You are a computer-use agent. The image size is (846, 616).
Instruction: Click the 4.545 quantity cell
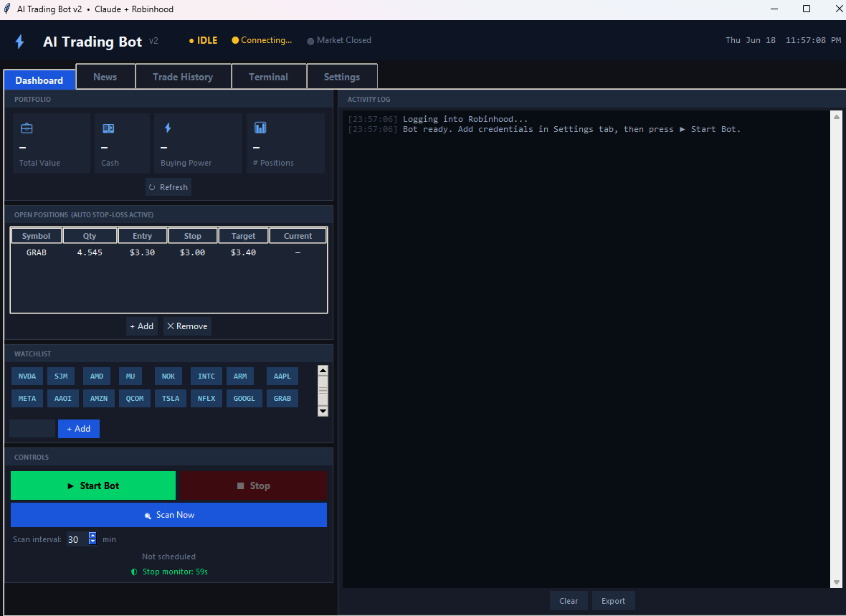pyautogui.click(x=90, y=252)
